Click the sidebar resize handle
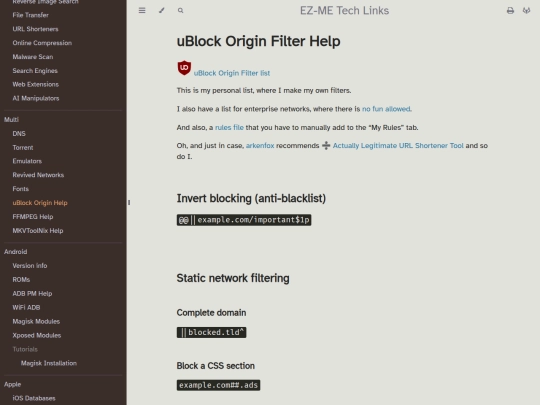The image size is (540, 405). pos(129,202)
